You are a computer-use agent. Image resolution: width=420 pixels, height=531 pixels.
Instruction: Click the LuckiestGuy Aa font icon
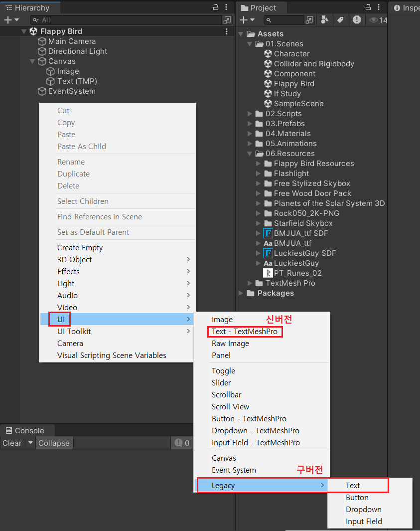[268, 263]
